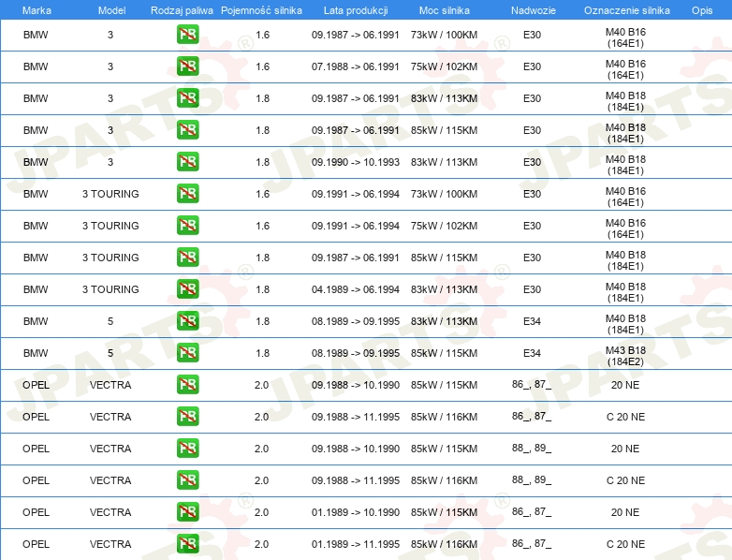
Task: Click the Moc silnika column header
Action: click(444, 10)
